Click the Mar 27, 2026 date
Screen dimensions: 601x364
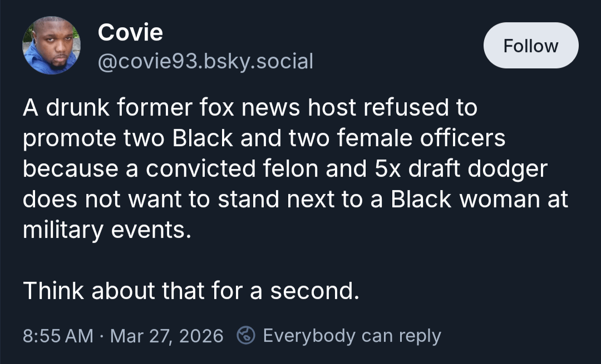coord(167,336)
